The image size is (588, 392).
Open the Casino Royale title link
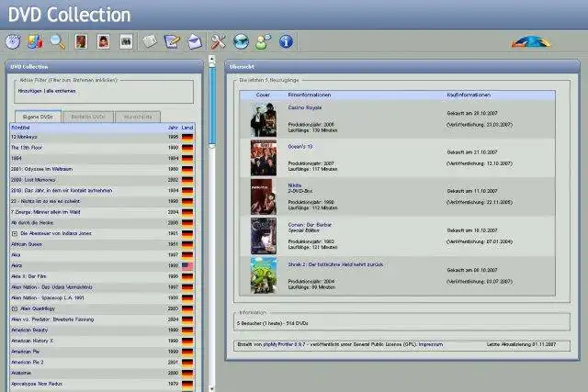[x=306, y=107]
